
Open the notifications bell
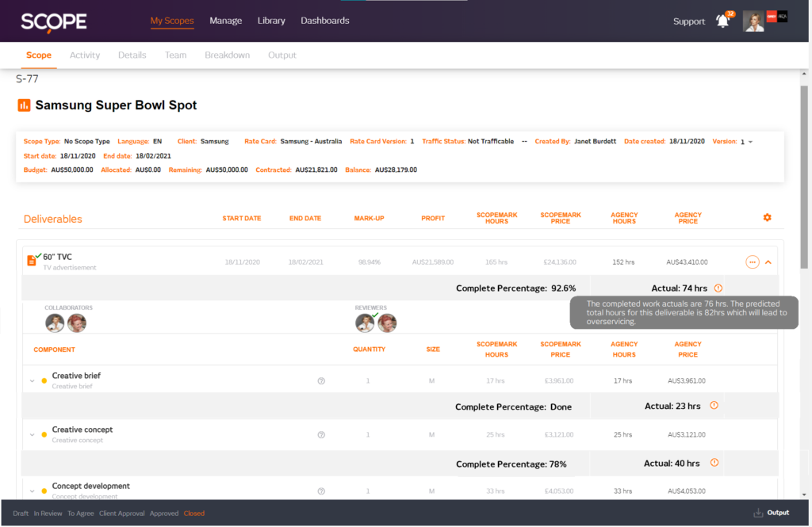(x=722, y=21)
